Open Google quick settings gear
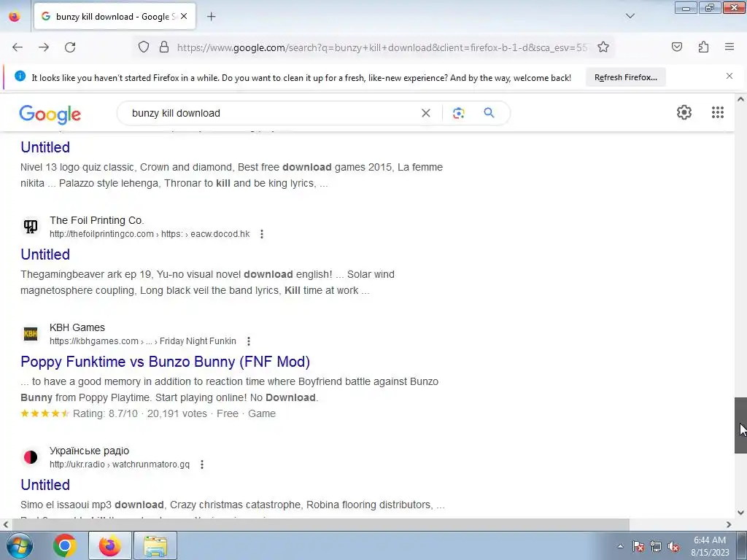This screenshot has height=560, width=747. (684, 112)
